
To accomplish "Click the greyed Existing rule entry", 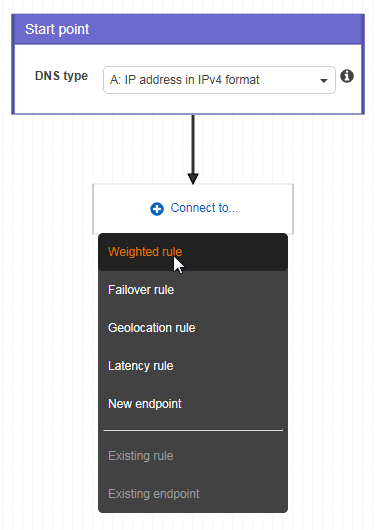I will [193, 456].
